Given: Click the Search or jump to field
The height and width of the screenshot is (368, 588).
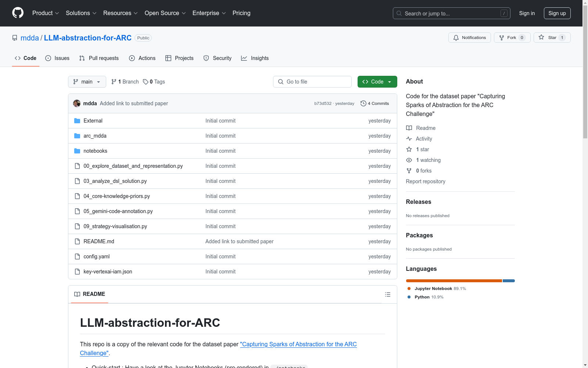Looking at the screenshot, I should point(452,13).
